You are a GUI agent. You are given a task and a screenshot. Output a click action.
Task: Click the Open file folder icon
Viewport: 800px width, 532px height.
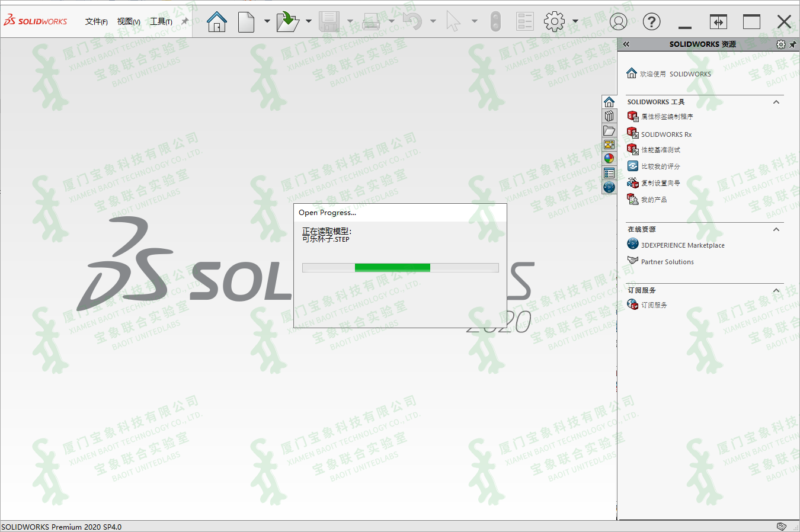coord(287,22)
